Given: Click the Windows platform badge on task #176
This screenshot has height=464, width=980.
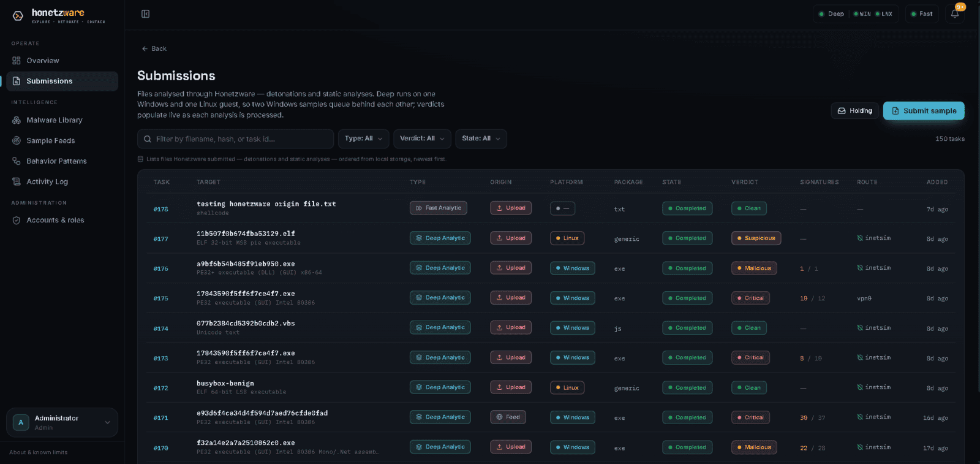Looking at the screenshot, I should (573, 268).
